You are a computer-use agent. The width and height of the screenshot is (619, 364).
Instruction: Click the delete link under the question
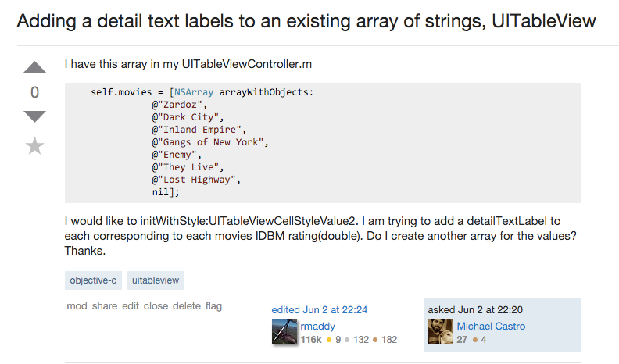tap(187, 306)
